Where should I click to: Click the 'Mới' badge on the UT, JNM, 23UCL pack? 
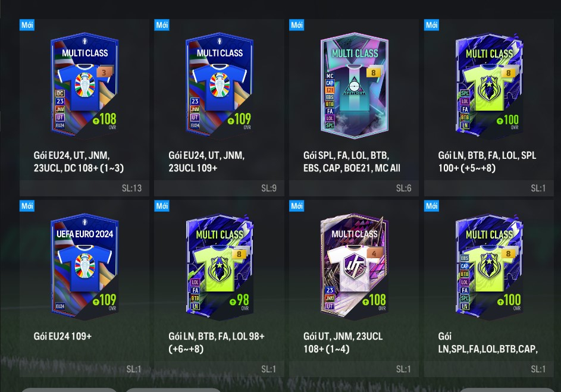(297, 206)
